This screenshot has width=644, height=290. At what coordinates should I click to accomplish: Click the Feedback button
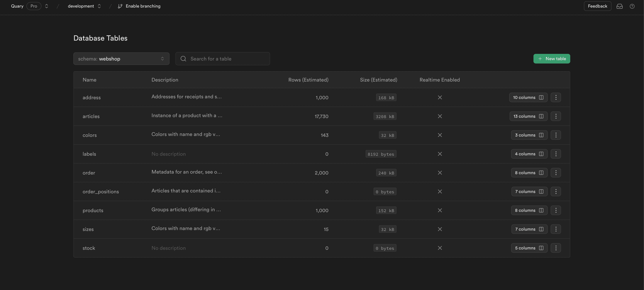coord(597,6)
